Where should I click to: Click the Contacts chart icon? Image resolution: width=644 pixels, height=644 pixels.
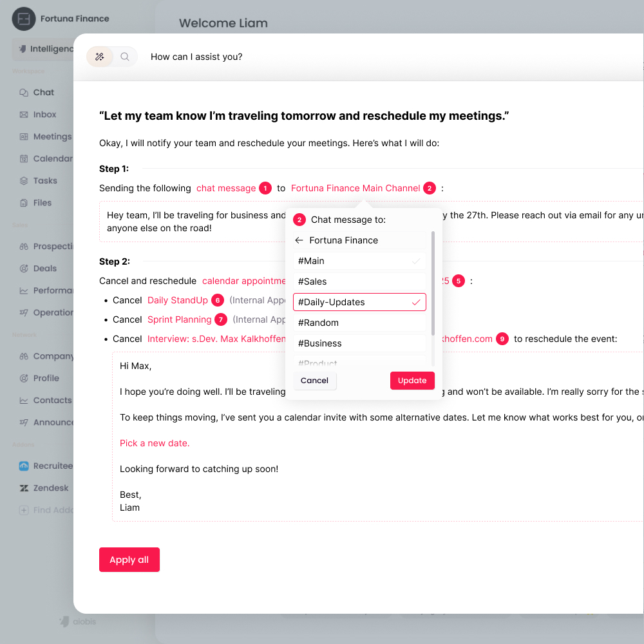tap(24, 401)
